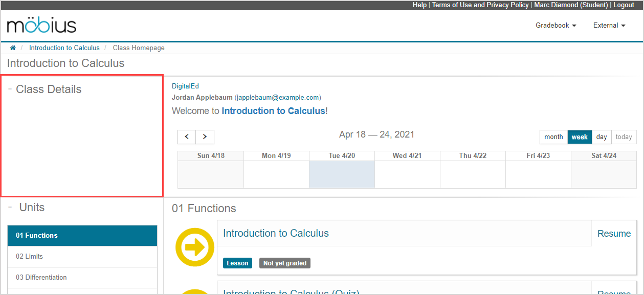
Task: Select the 01 Functions unit
Action: point(82,236)
